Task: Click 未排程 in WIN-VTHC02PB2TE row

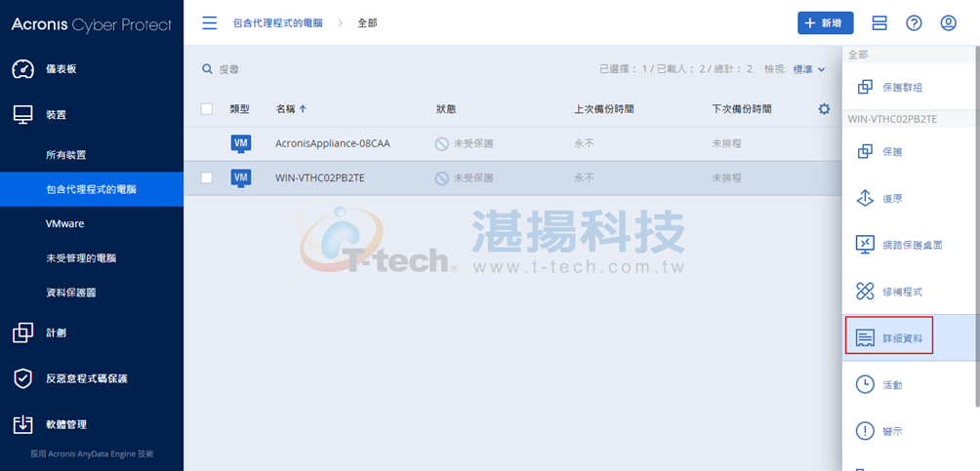Action: [x=727, y=178]
